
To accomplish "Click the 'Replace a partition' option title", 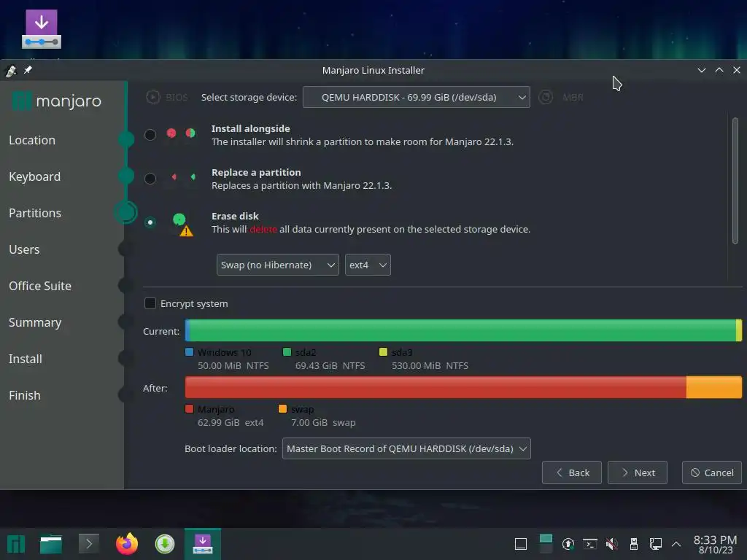I will [256, 172].
